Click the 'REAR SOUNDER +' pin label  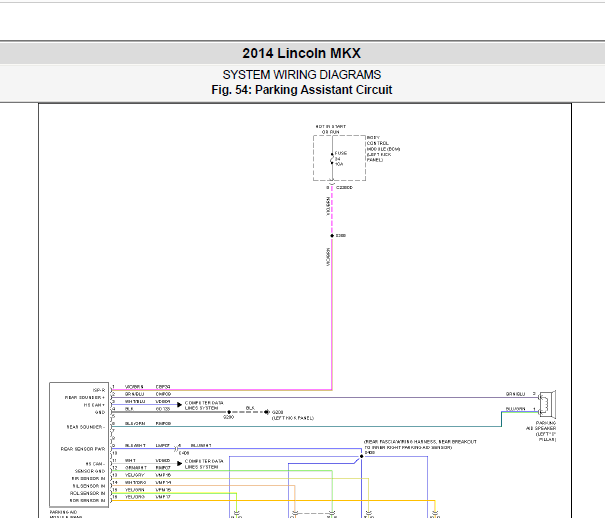84,397
